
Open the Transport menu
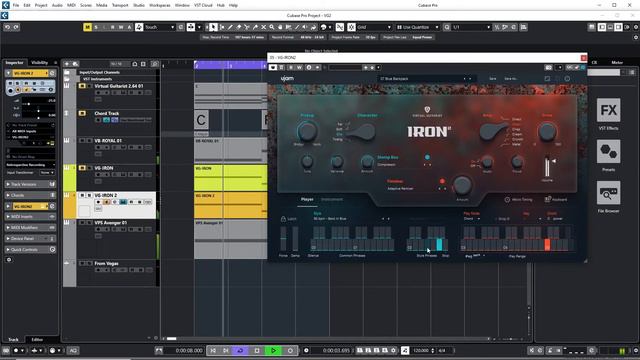point(120,5)
